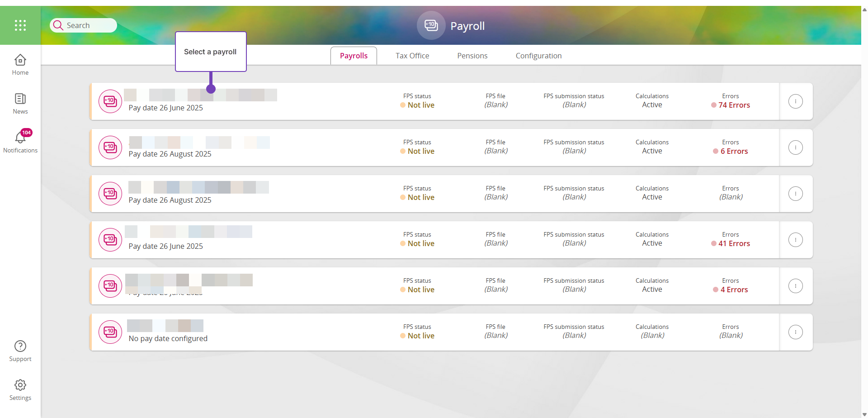The image size is (868, 418).
Task: Open Notifications bell with 104 badge
Action: tap(20, 142)
